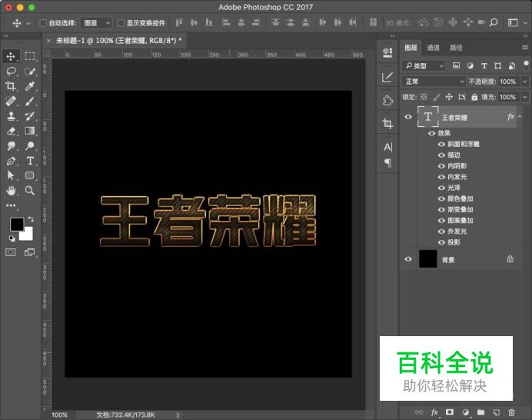Select the Move tool in toolbox
This screenshot has width=532, height=420.
pyautogui.click(x=11, y=56)
